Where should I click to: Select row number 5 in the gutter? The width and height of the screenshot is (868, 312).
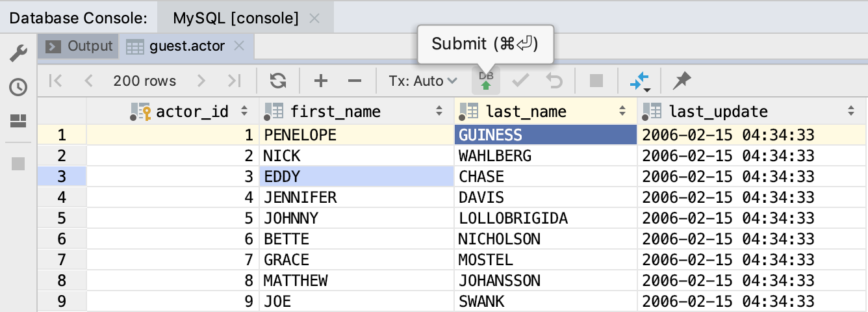(x=62, y=218)
